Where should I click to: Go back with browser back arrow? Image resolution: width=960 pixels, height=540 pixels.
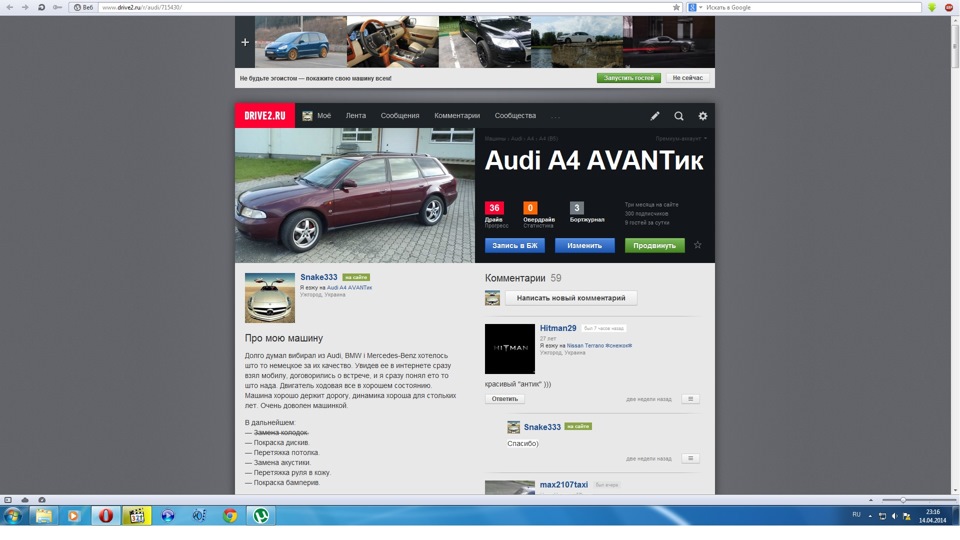point(10,7)
